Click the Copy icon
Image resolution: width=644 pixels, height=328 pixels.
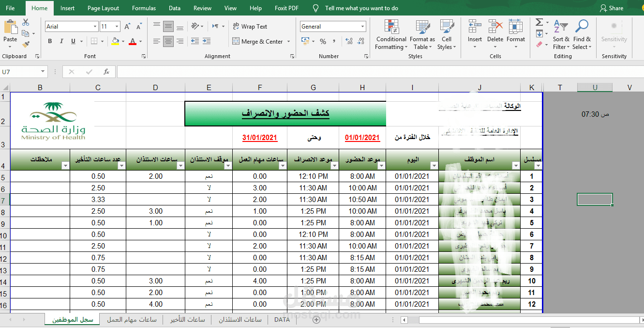tap(25, 33)
